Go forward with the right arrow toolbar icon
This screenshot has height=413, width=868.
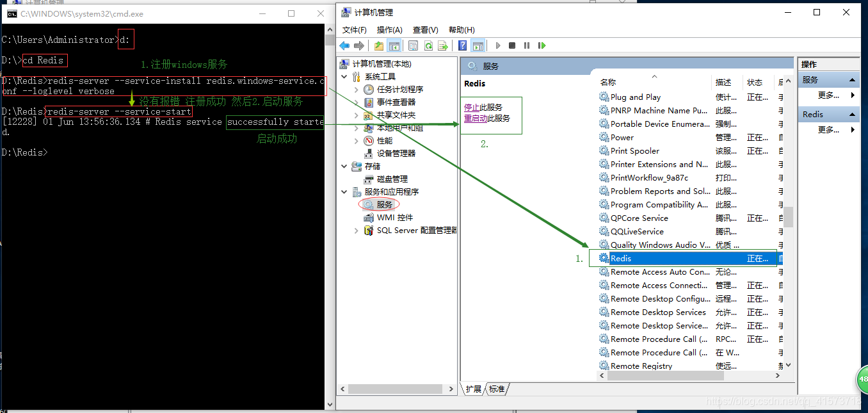click(358, 45)
